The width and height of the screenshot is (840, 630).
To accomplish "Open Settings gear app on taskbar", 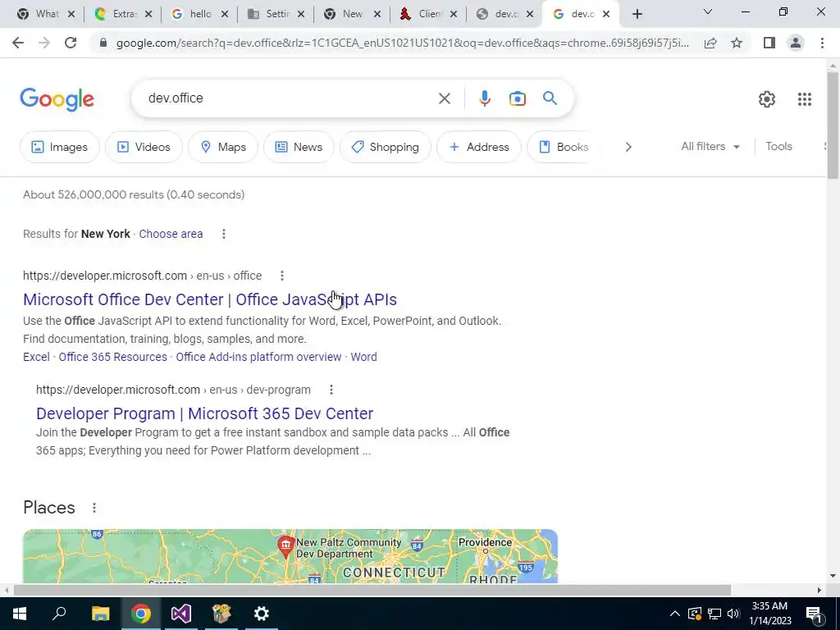I will pos(262,614).
